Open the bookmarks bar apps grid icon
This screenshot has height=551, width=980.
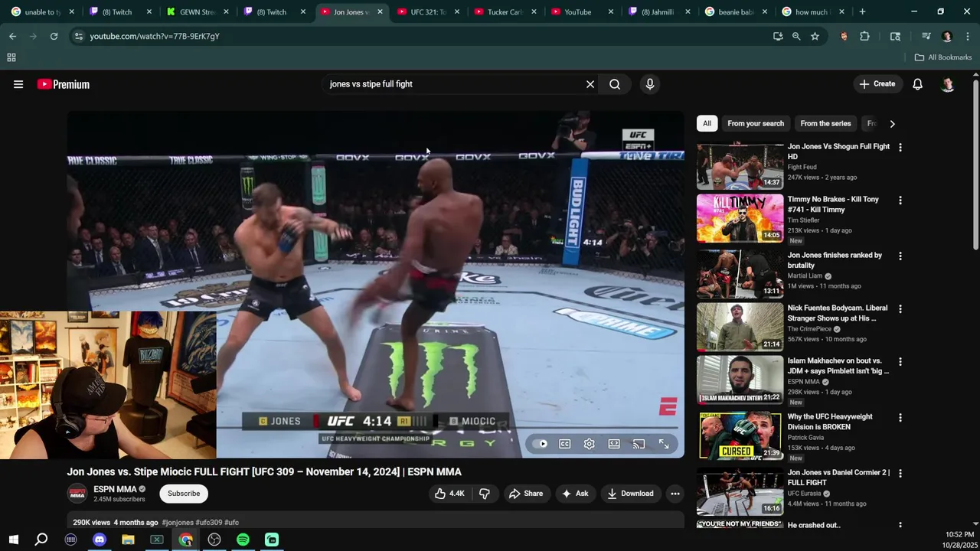(x=11, y=57)
